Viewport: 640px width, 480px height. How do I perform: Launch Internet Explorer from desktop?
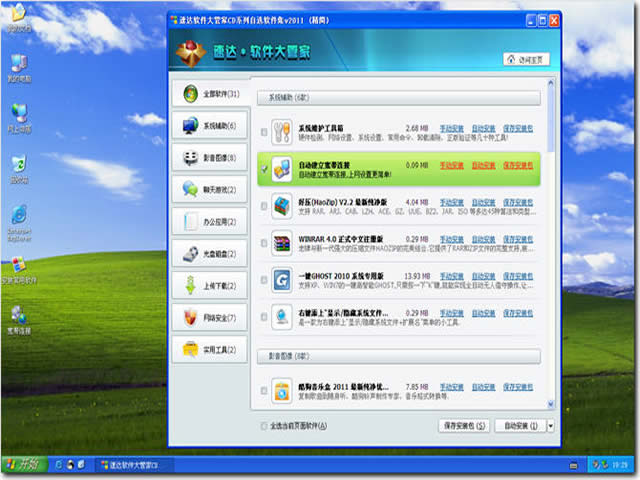click(19, 223)
